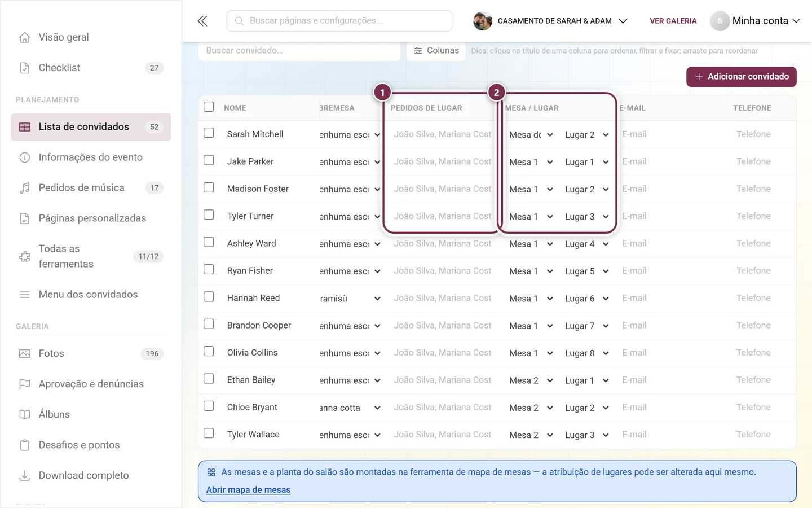Tick the checkbox beside Hannah Reed
This screenshot has height=508, width=812.
coord(209,297)
